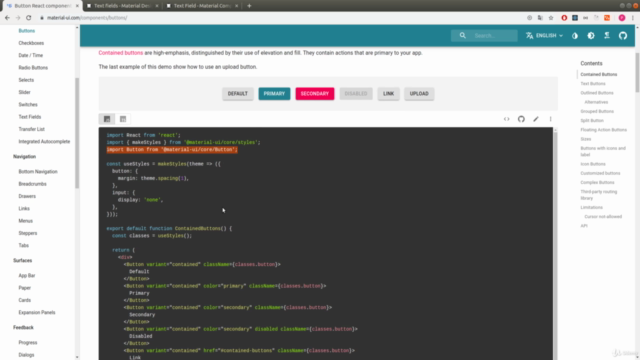Open App Bar in sidebar
640x360 pixels.
tap(27, 276)
